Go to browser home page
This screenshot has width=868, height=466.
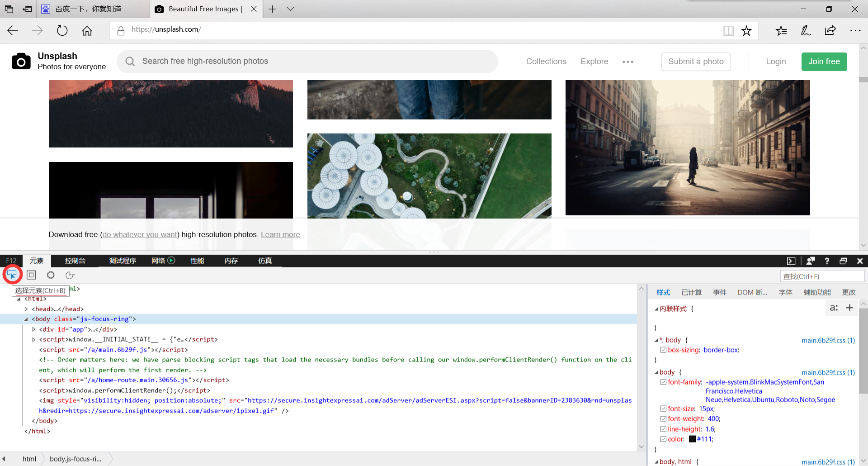point(87,30)
